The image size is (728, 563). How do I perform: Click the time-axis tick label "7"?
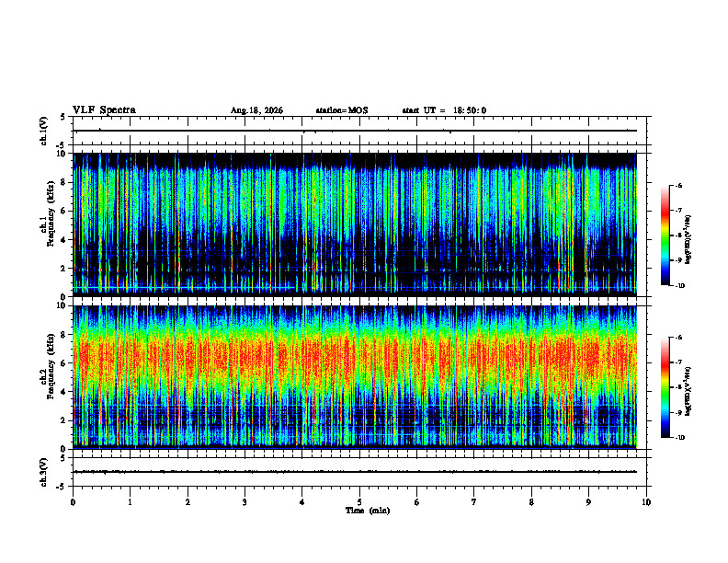[x=474, y=502]
